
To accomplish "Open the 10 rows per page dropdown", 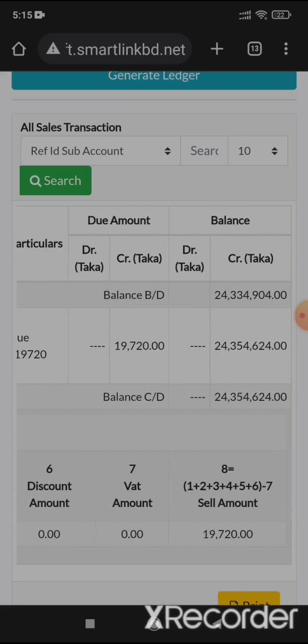I will pos(258,151).
